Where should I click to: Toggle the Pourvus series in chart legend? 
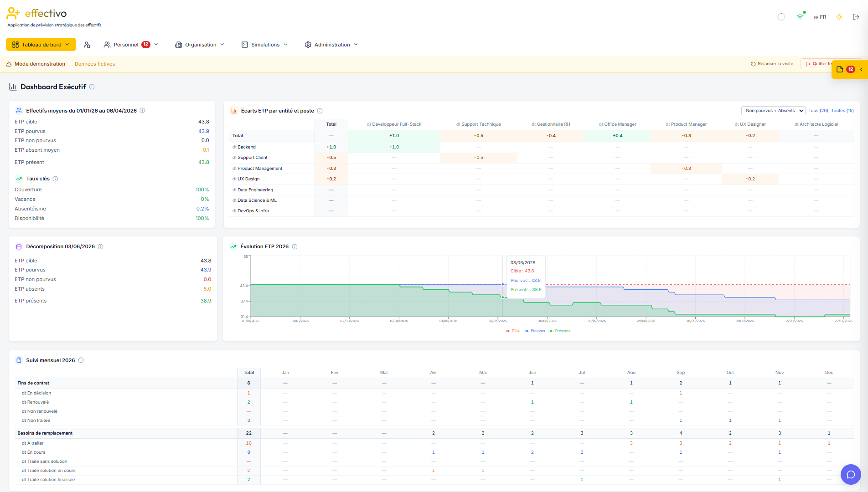tap(535, 331)
